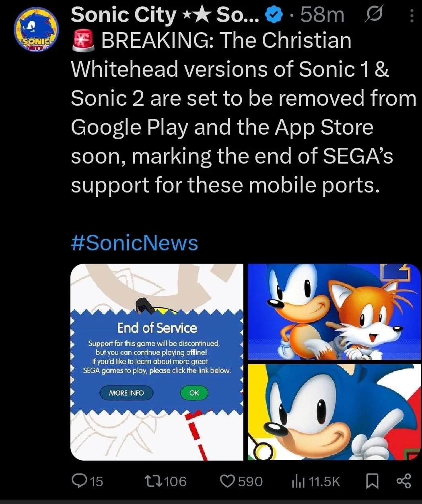Like the post with the heart

point(228,481)
